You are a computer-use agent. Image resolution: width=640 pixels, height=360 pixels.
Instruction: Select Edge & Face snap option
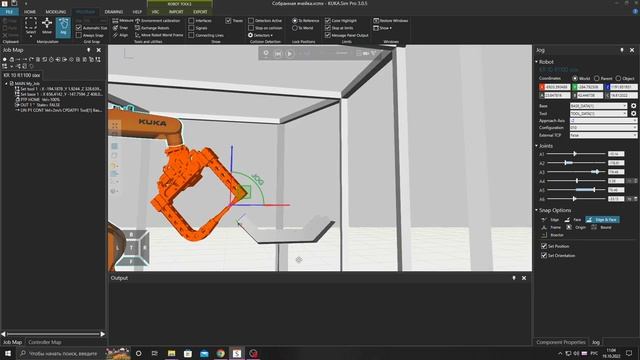602,220
